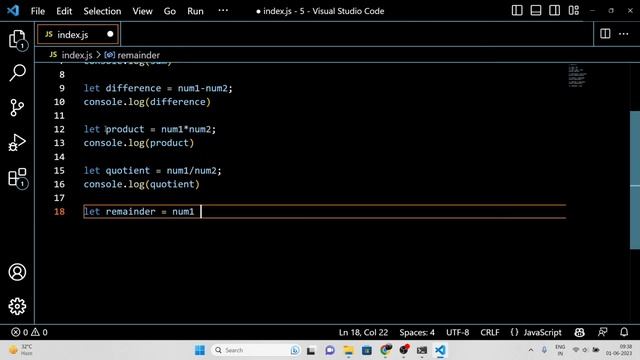The height and width of the screenshot is (360, 640).
Task: Change file encoding UTF-8
Action: click(x=457, y=332)
